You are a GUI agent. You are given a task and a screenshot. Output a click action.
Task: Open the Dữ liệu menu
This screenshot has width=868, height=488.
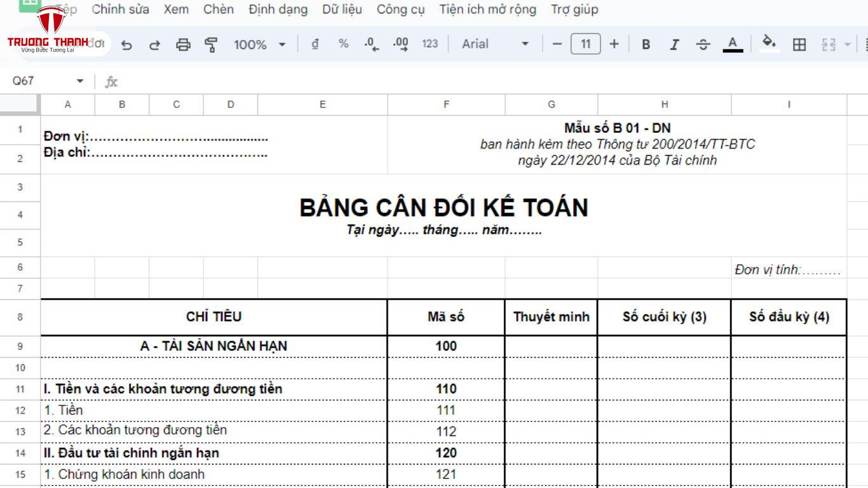[342, 10]
